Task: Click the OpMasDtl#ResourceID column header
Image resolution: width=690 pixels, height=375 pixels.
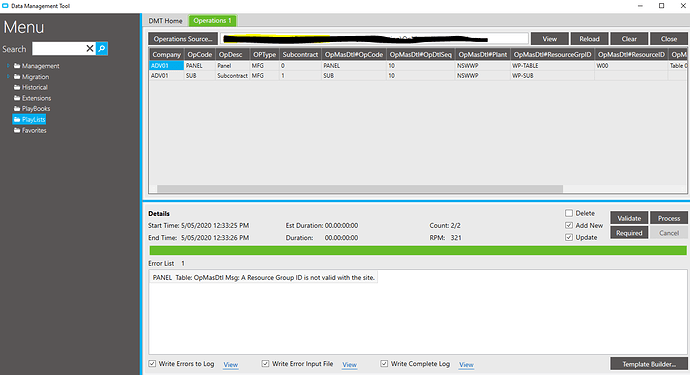Action: (631, 55)
